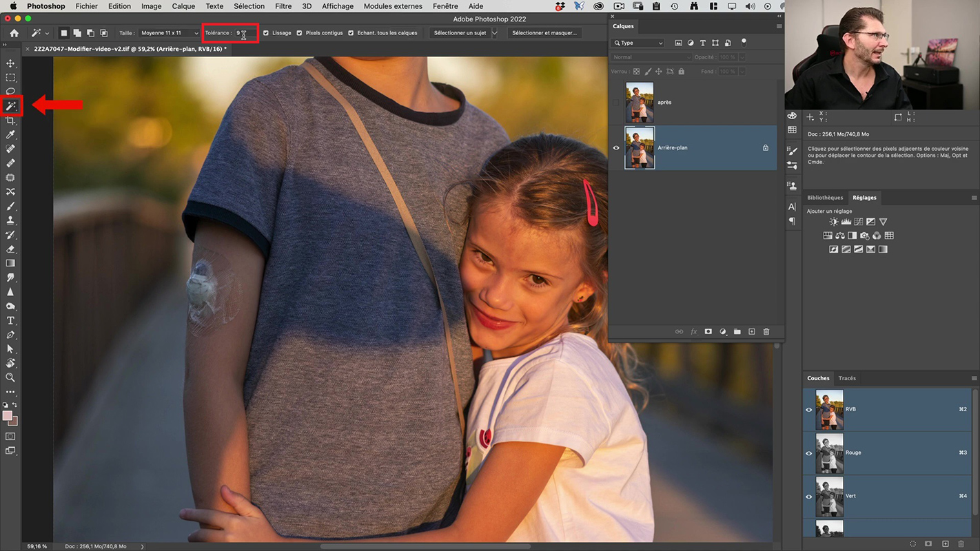Uncheck the Lissage checkbox
Image resolution: width=980 pixels, height=551 pixels.
coord(266,33)
